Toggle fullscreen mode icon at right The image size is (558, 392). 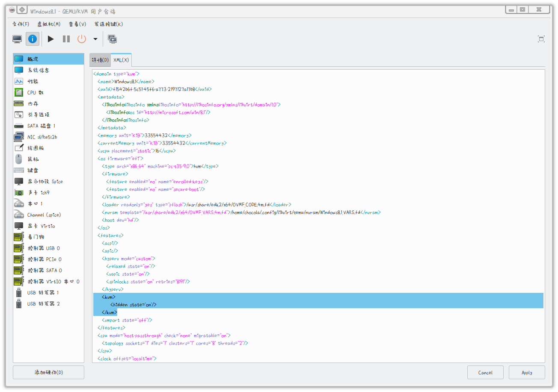pos(541,39)
